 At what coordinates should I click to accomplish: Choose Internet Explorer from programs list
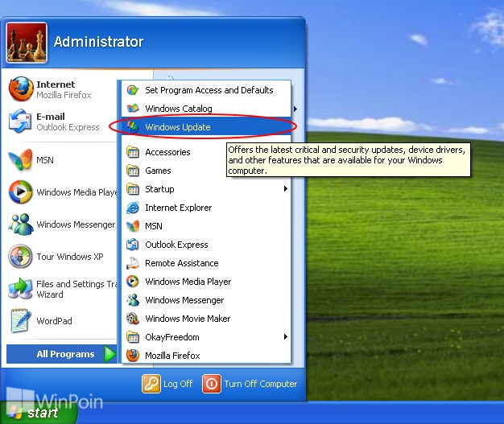[206, 208]
